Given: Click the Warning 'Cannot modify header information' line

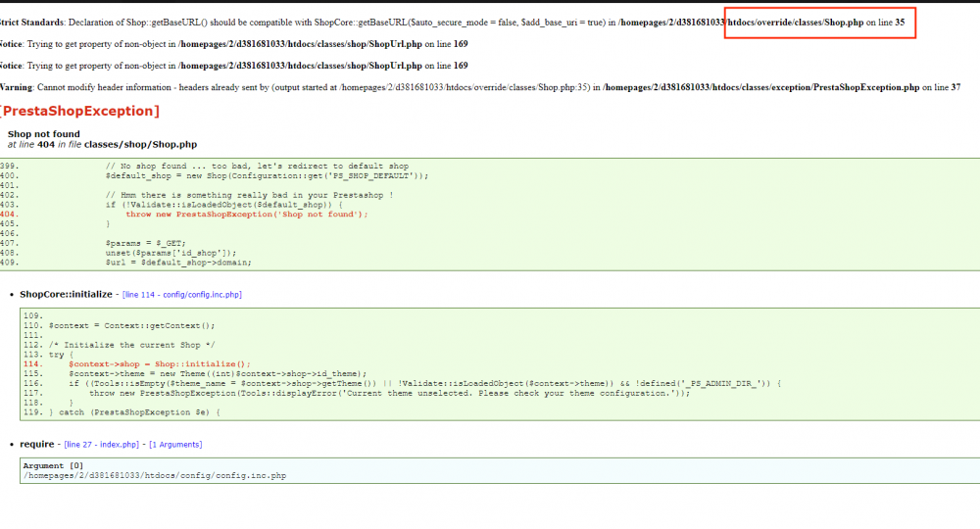Looking at the screenshot, I should point(480,87).
